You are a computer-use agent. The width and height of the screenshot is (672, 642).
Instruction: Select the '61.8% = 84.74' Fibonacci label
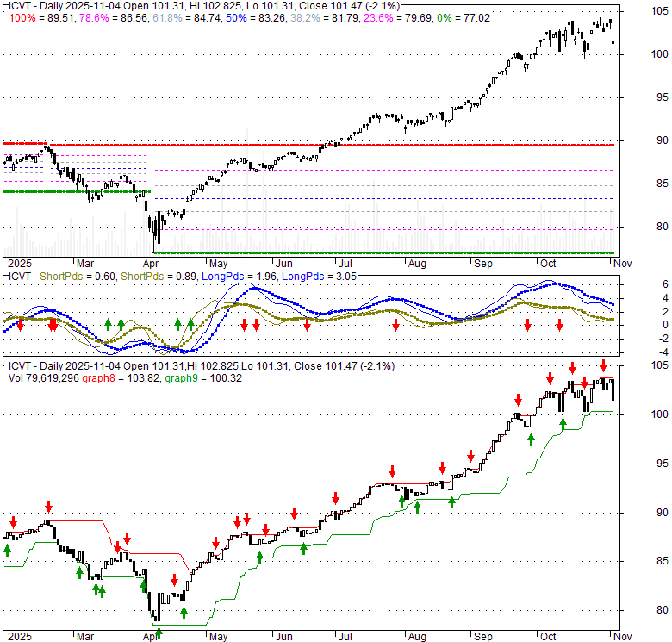[186, 18]
